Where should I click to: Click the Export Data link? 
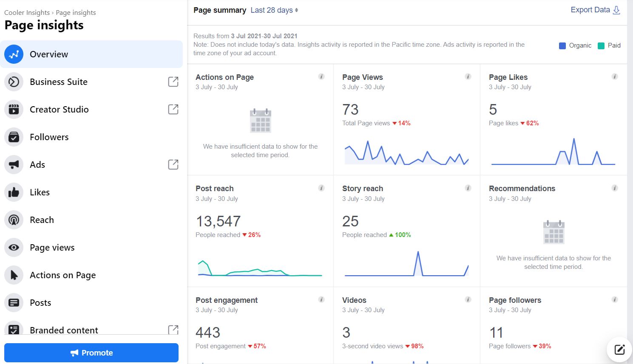coord(590,10)
